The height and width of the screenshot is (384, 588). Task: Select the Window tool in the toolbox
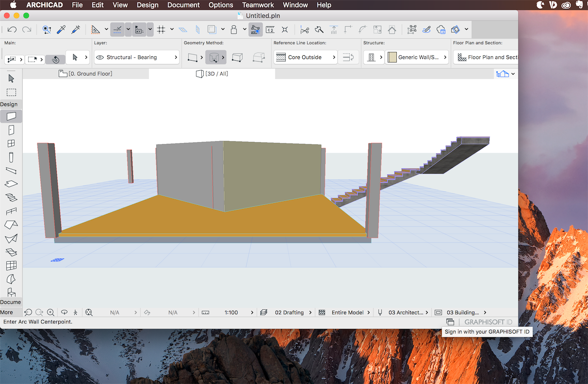point(11,144)
